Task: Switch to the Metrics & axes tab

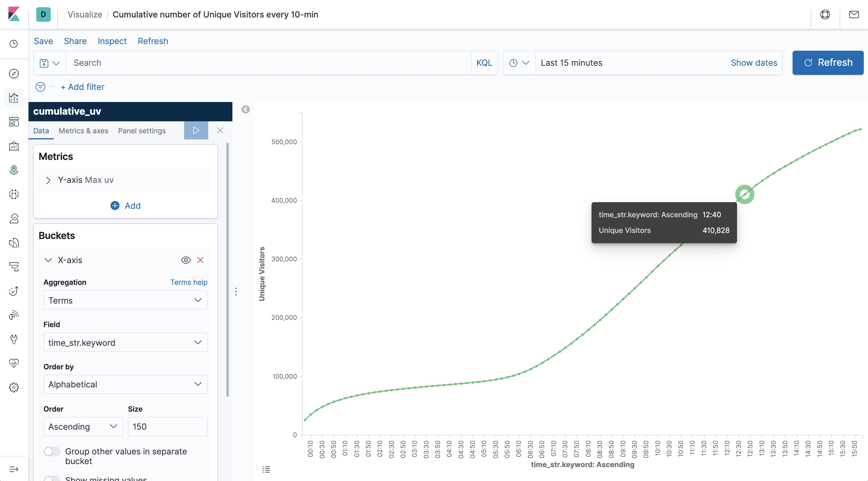Action: (x=83, y=131)
